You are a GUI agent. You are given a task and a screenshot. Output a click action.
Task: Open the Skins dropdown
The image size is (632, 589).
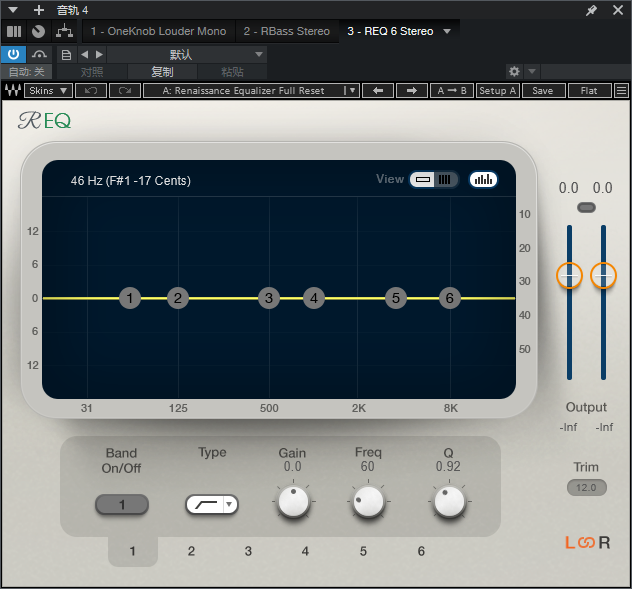[x=48, y=90]
